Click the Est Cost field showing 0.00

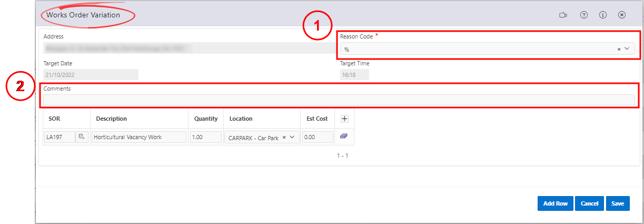pyautogui.click(x=318, y=138)
